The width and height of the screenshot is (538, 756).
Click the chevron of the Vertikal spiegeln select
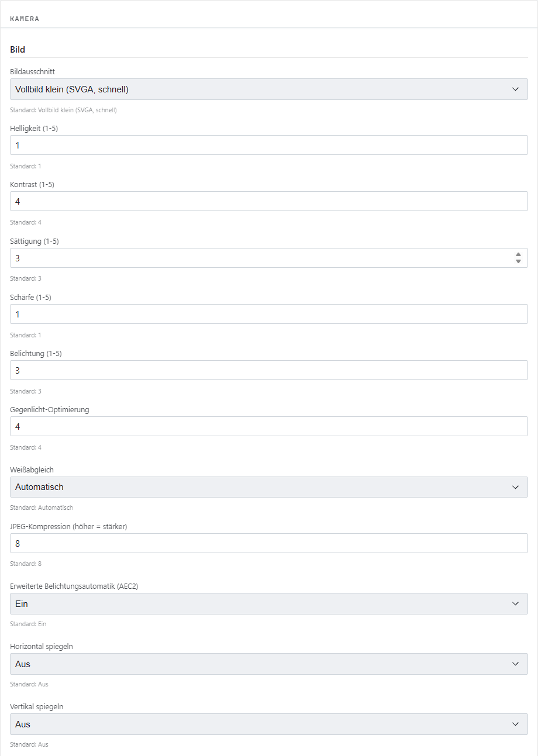515,724
